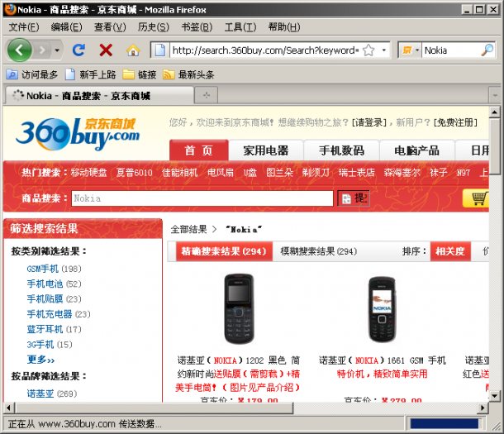
Task: Open the 访问最多 bookmark folder
Action: click(32, 74)
